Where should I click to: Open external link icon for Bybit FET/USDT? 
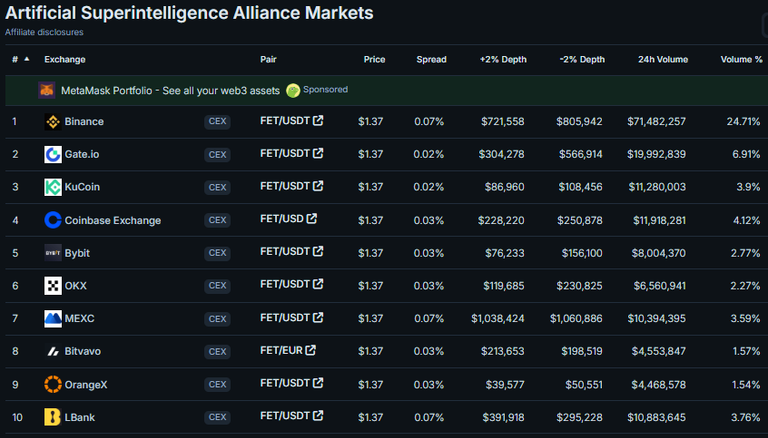318,251
